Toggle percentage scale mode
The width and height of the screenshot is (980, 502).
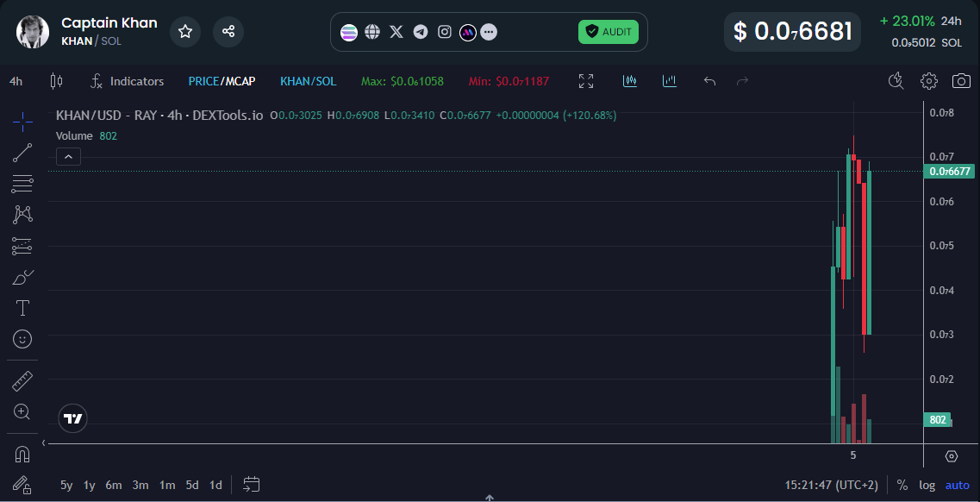902,485
